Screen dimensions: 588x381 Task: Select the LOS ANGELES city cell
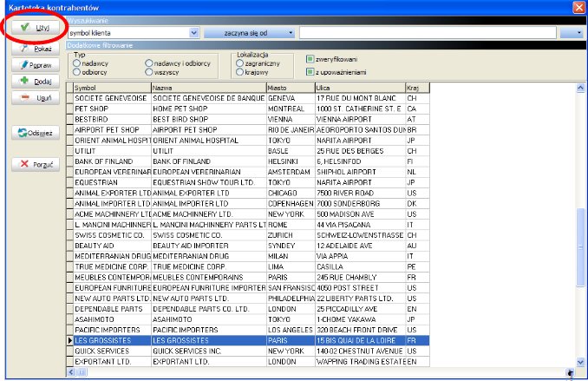coord(291,330)
